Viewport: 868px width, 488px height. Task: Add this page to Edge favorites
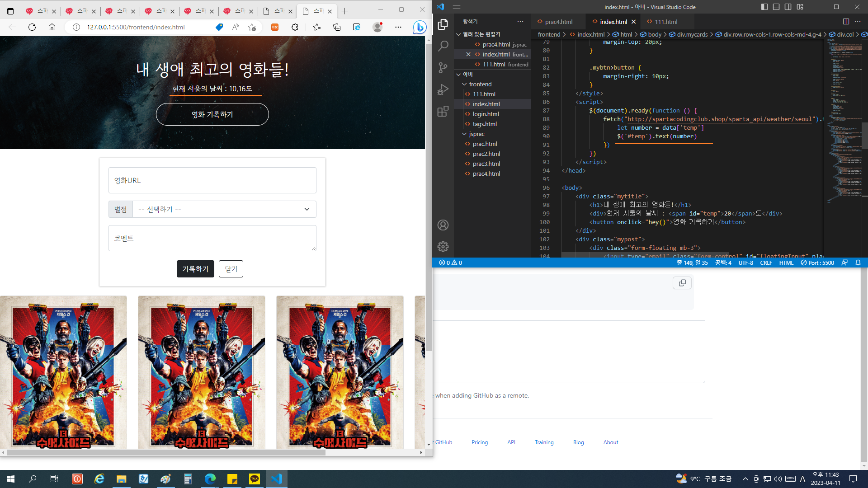(x=252, y=27)
